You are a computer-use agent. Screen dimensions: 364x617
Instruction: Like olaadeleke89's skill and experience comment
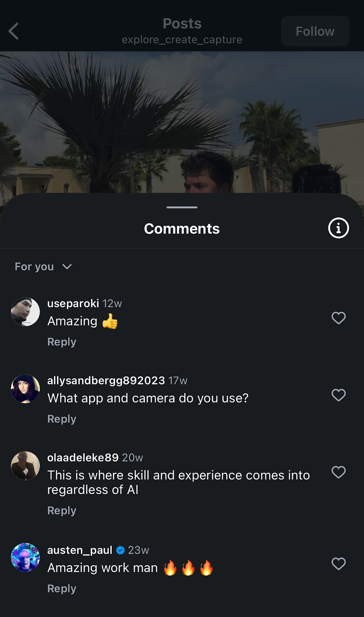tap(338, 472)
